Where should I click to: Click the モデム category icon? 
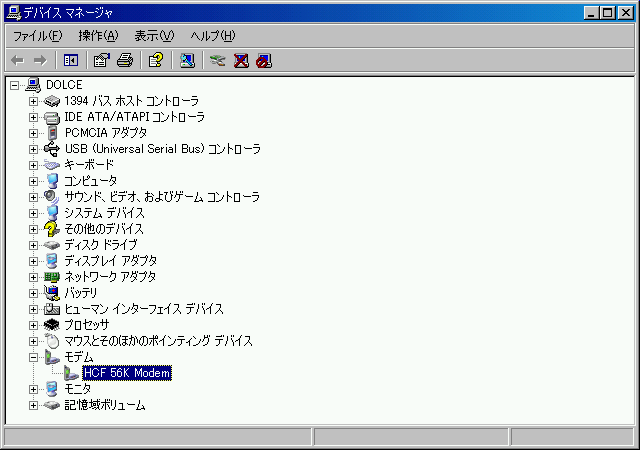52,357
